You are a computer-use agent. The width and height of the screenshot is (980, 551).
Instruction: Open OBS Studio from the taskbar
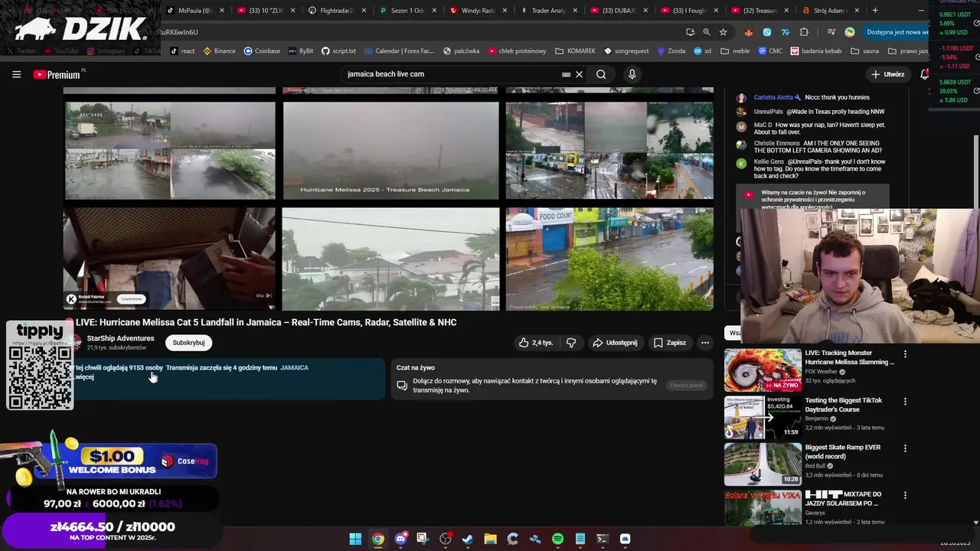point(446,539)
